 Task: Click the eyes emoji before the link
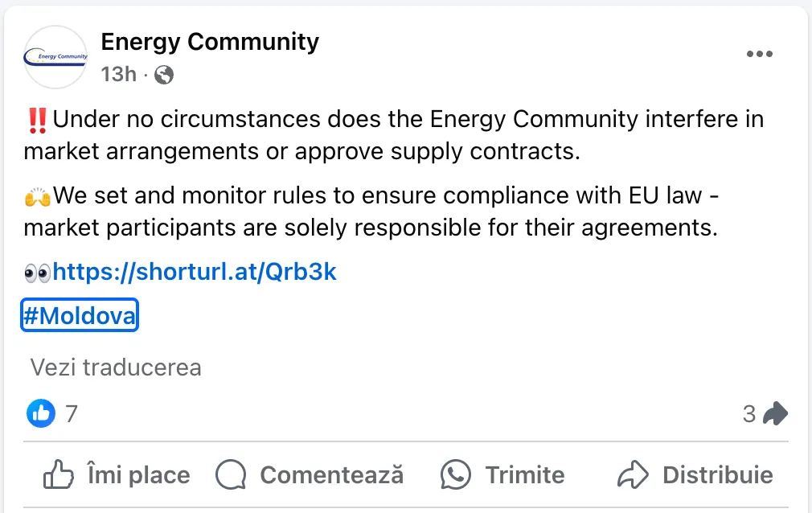click(37, 273)
